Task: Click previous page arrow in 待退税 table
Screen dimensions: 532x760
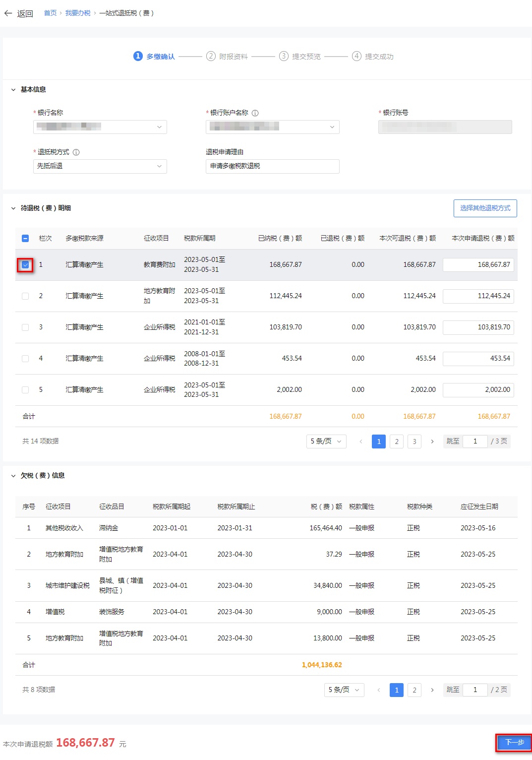Action: (x=361, y=442)
